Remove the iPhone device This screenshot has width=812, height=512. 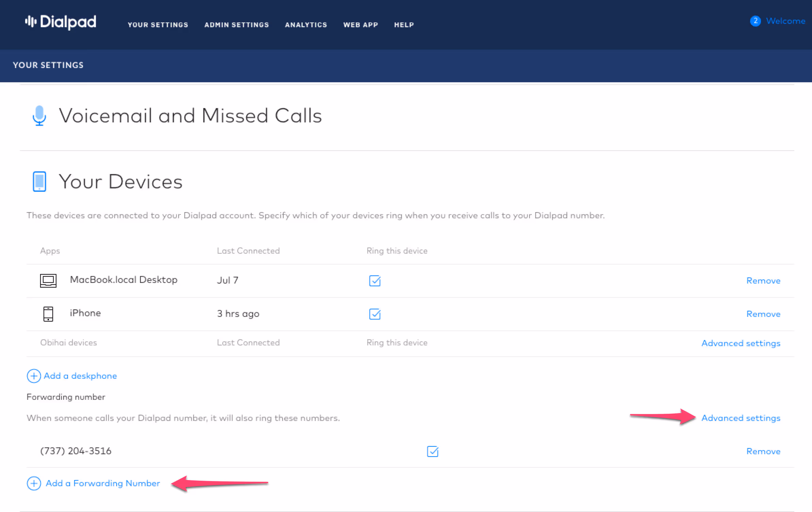point(763,314)
